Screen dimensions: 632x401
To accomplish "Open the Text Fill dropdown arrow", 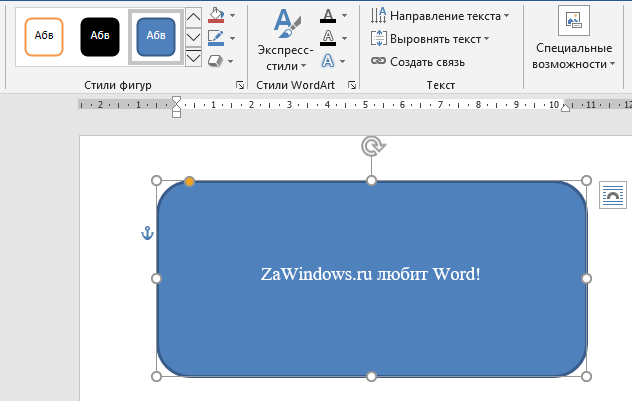I will (345, 15).
